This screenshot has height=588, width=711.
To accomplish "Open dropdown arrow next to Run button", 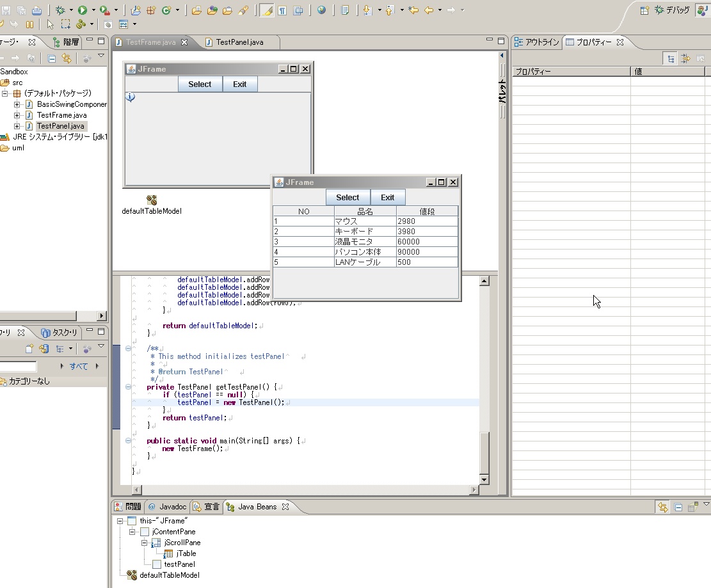I will tap(93, 10).
